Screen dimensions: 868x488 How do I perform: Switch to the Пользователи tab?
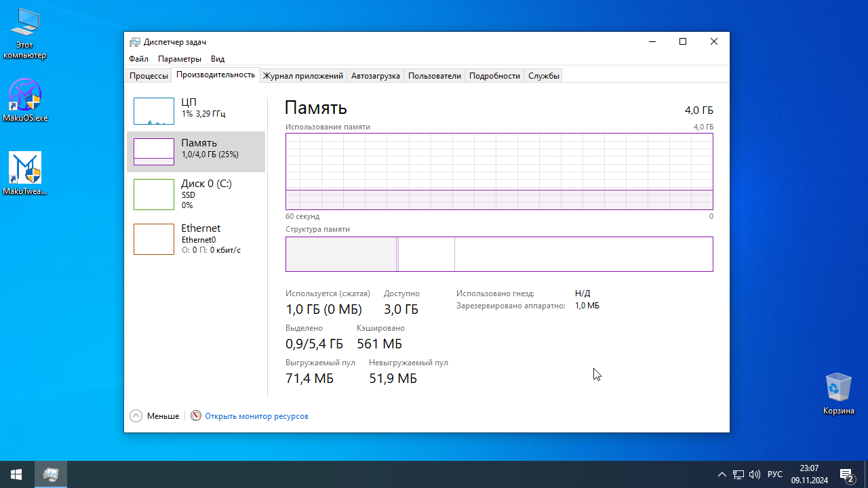pos(435,76)
